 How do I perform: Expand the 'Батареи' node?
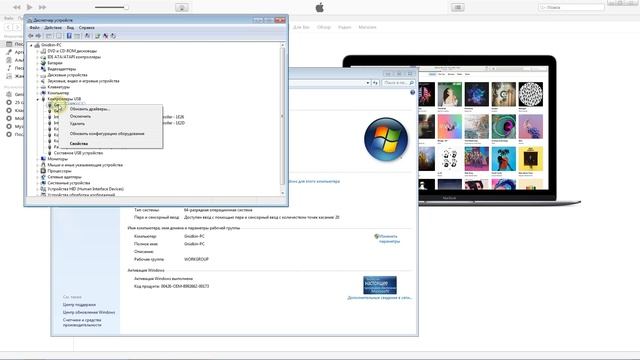pyautogui.click(x=38, y=63)
